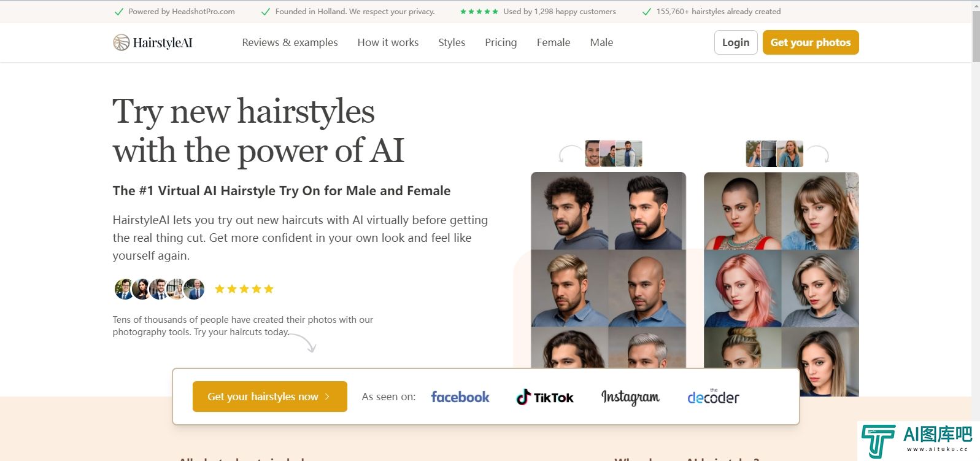Select the Male nav link
The width and height of the screenshot is (980, 461).
[601, 42]
